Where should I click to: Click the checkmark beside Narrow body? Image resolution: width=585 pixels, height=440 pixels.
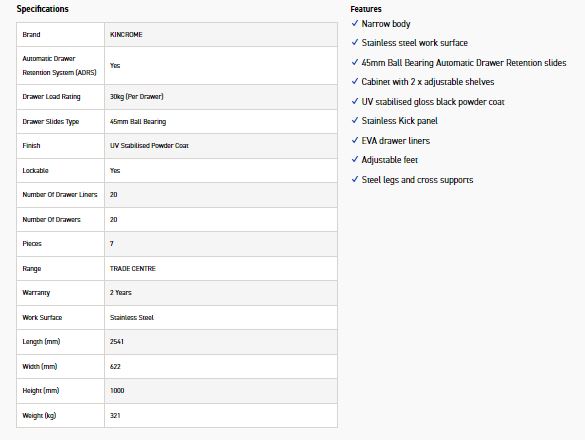click(x=355, y=23)
